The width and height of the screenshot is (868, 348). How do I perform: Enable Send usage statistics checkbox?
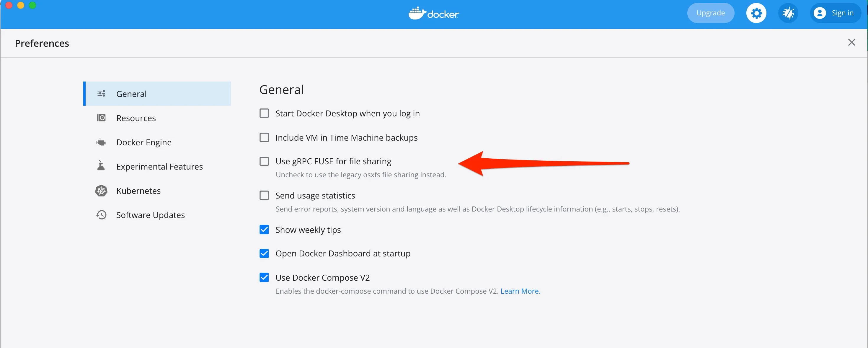click(x=264, y=196)
